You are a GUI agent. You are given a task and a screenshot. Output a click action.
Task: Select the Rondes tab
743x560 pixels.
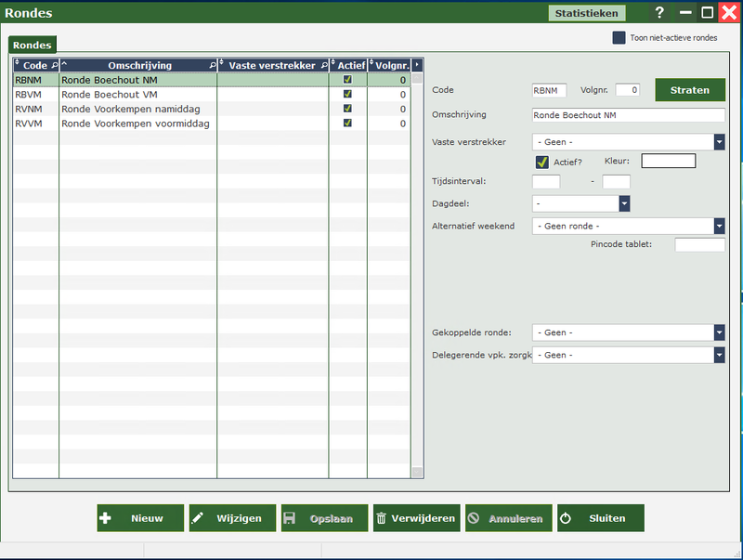[33, 45]
